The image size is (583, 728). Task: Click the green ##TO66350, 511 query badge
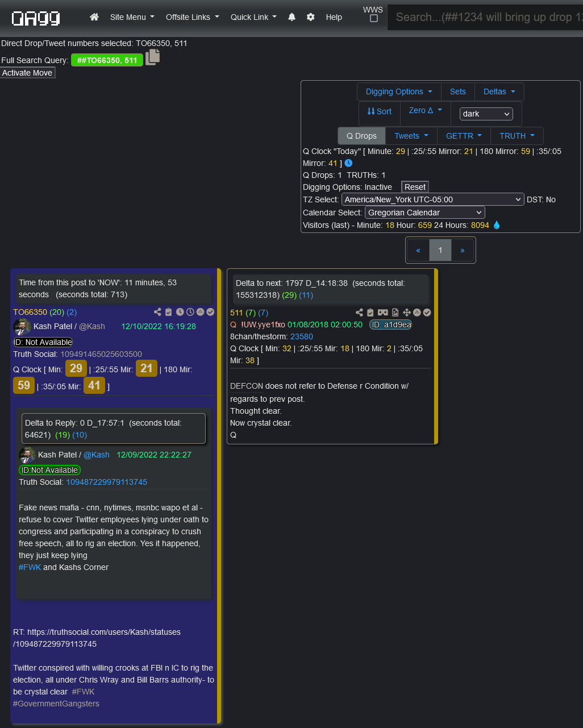click(x=107, y=60)
